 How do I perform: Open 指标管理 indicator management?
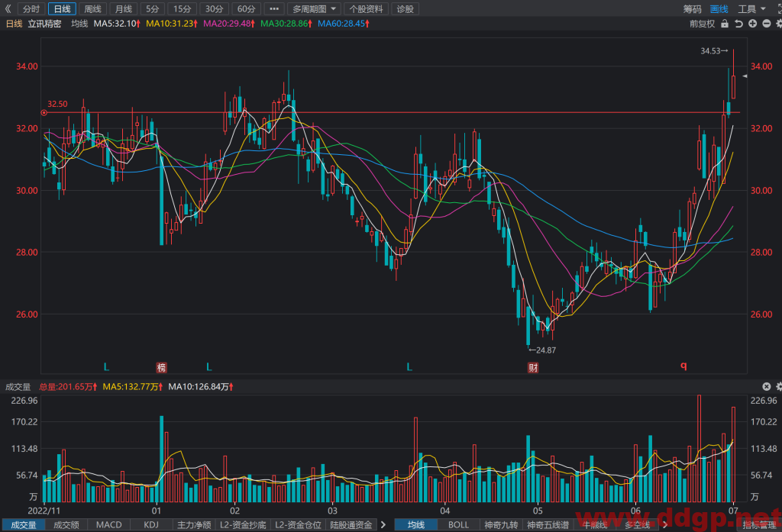(760, 524)
